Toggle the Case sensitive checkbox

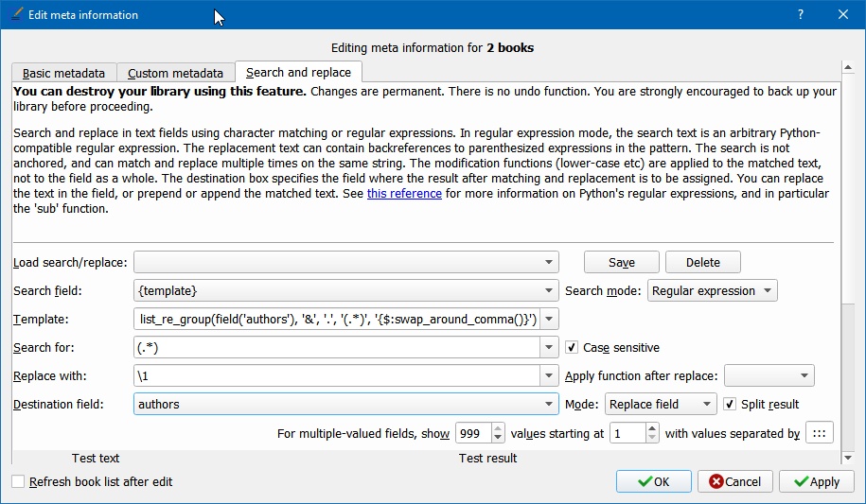pos(572,348)
